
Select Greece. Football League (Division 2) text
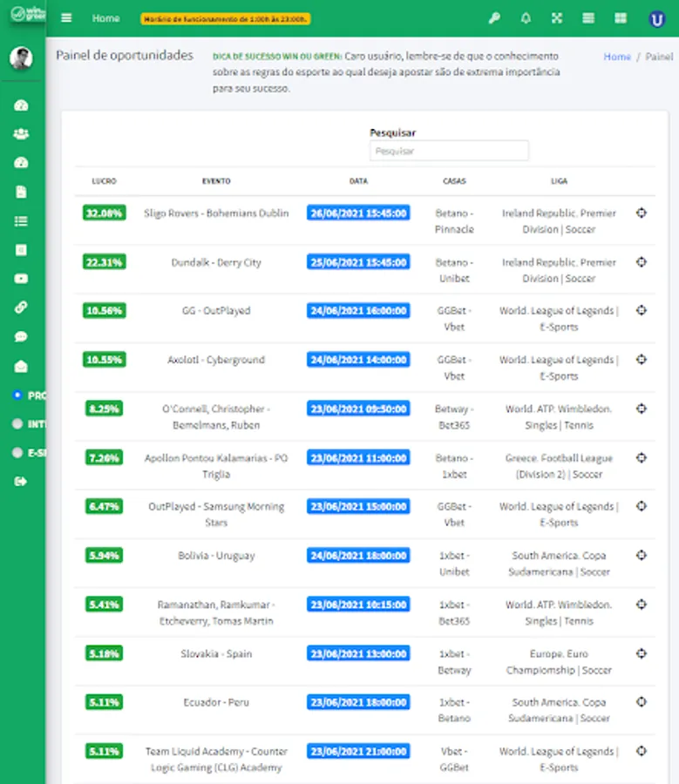click(x=559, y=466)
